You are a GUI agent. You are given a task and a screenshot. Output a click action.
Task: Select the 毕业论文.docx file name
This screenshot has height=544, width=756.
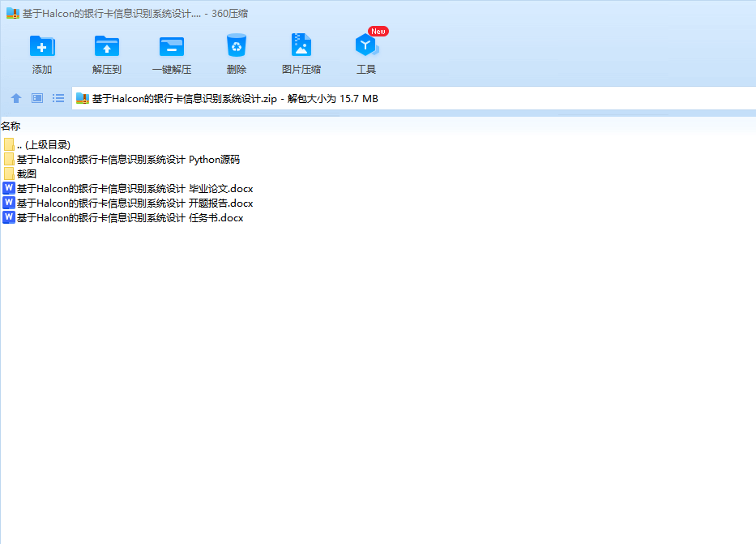[135, 189]
